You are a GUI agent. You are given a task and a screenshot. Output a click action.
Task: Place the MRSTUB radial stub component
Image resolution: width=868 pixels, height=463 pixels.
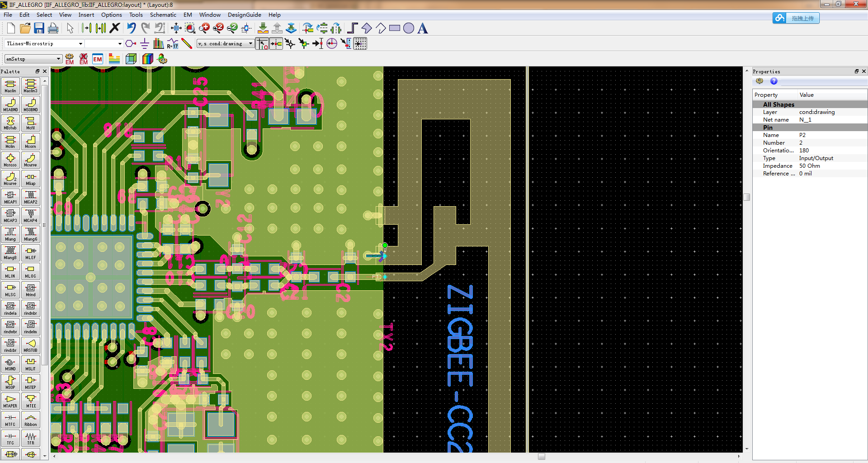pos(31,345)
